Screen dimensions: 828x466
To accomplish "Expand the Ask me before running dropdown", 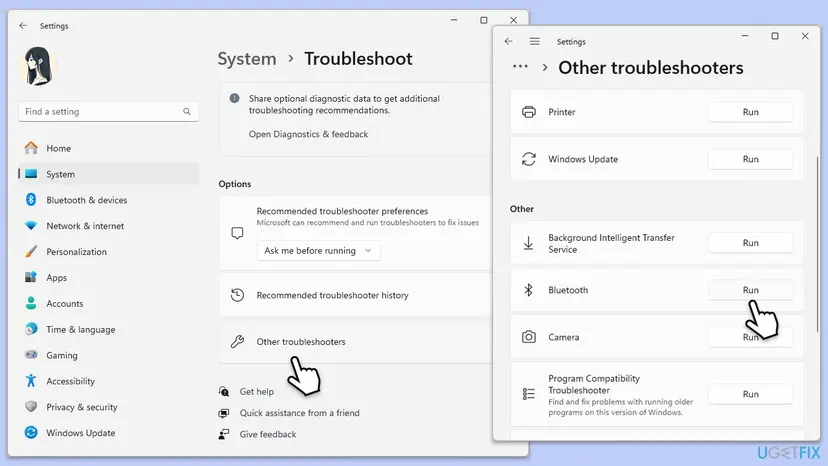I will tap(318, 250).
